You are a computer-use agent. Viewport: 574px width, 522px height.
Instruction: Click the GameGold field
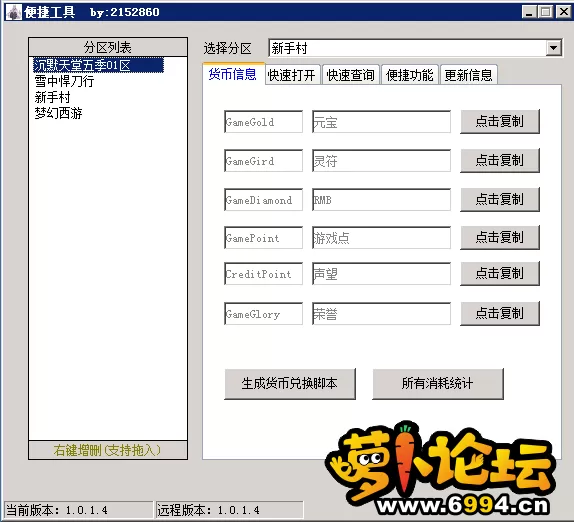(x=264, y=122)
